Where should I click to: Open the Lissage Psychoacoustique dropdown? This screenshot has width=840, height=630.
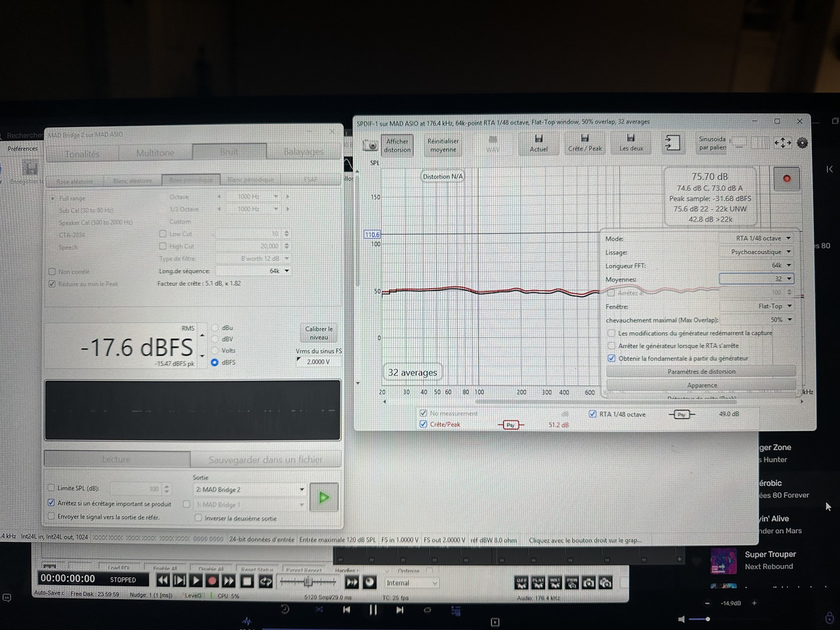point(757,252)
